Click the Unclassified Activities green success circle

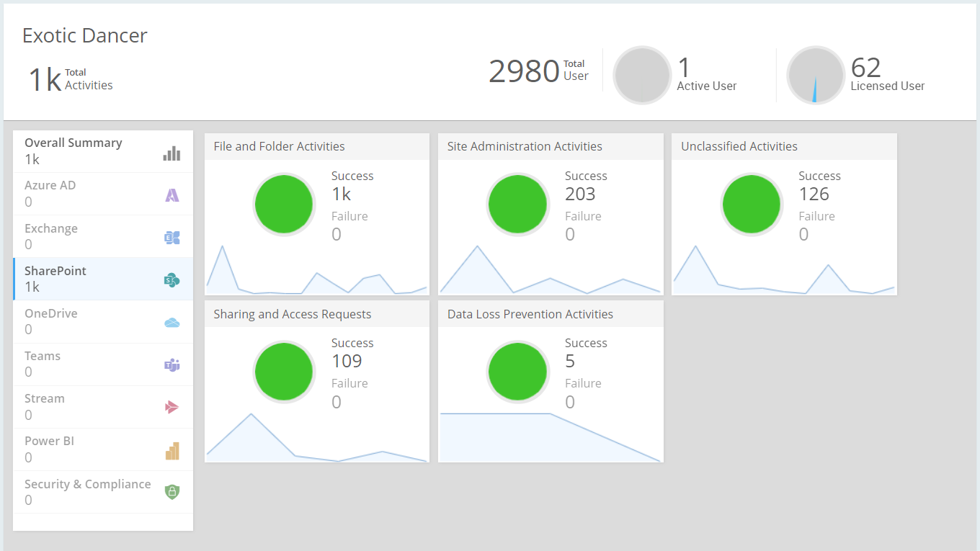coord(752,205)
